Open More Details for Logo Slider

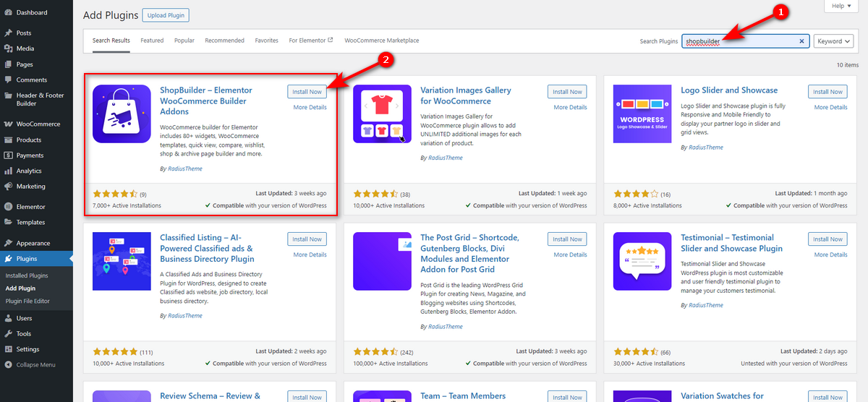830,107
